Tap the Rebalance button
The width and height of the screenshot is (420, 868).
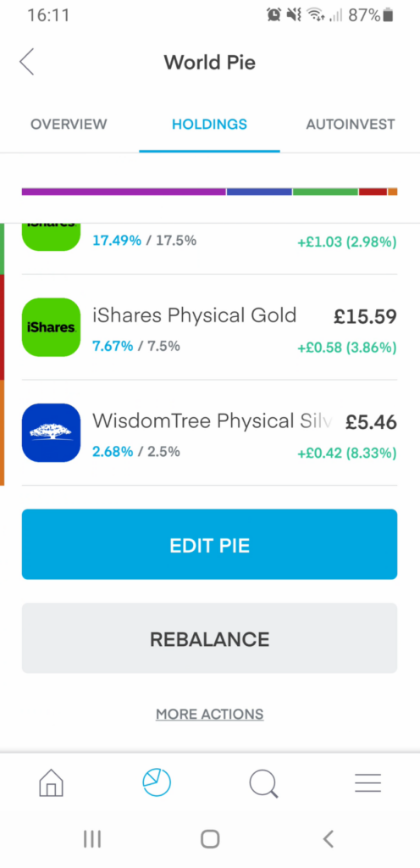[209, 638]
